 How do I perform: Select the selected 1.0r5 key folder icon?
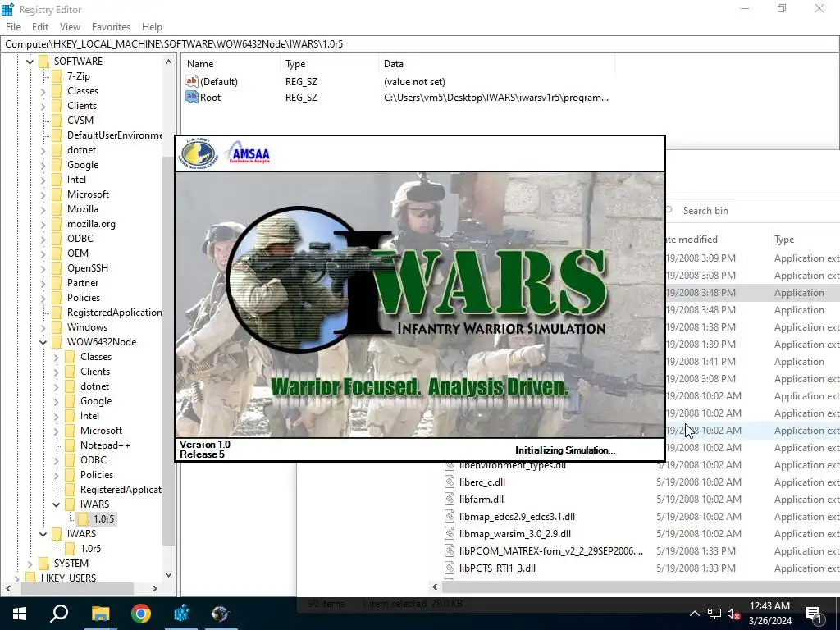coord(83,519)
